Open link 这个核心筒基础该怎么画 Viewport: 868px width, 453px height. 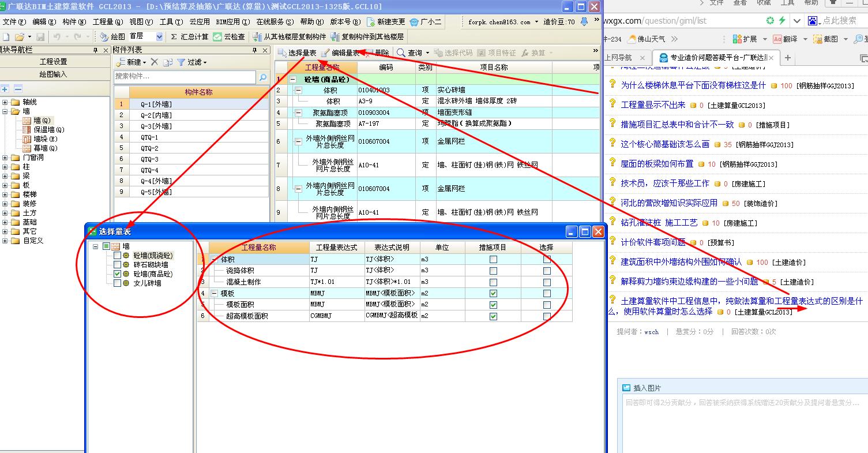(x=665, y=144)
